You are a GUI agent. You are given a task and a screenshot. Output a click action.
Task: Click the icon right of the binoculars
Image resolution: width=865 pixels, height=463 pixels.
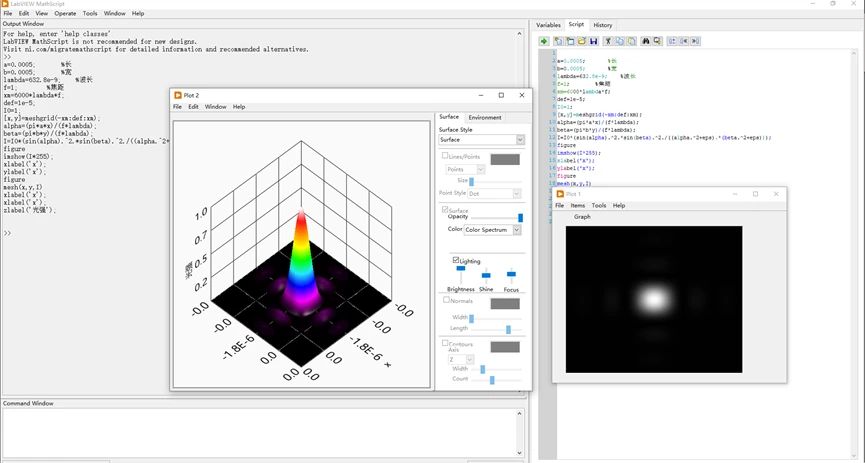point(658,41)
